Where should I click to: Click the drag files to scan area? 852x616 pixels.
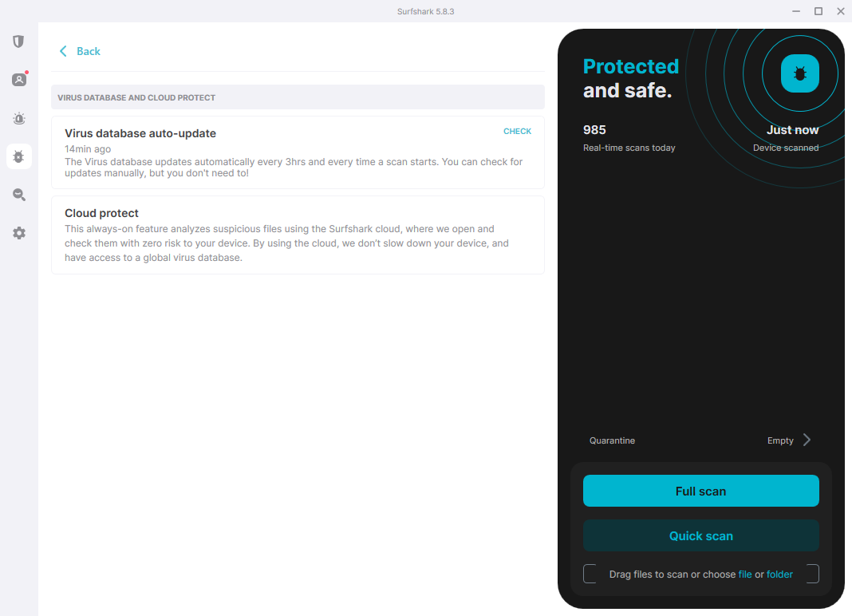(x=700, y=575)
